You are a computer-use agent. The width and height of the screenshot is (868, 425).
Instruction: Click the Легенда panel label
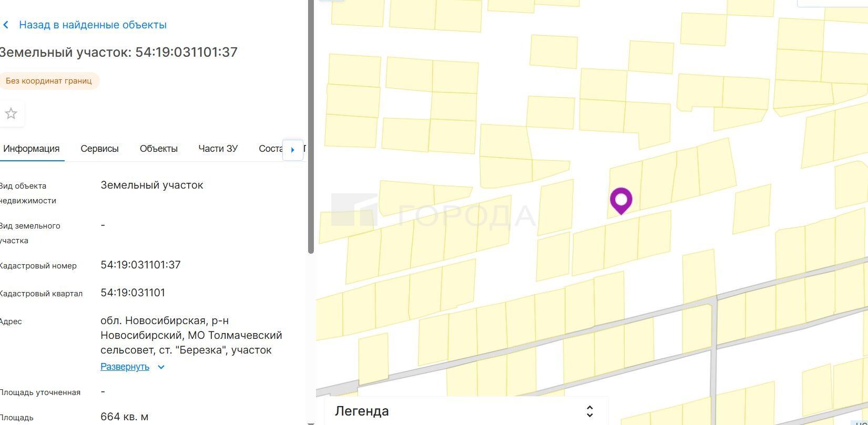pyautogui.click(x=362, y=411)
